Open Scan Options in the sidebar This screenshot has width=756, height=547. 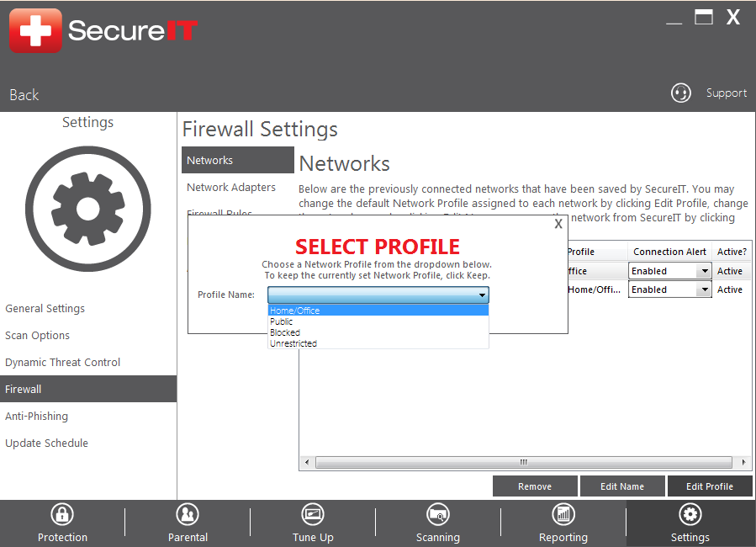[x=37, y=335]
